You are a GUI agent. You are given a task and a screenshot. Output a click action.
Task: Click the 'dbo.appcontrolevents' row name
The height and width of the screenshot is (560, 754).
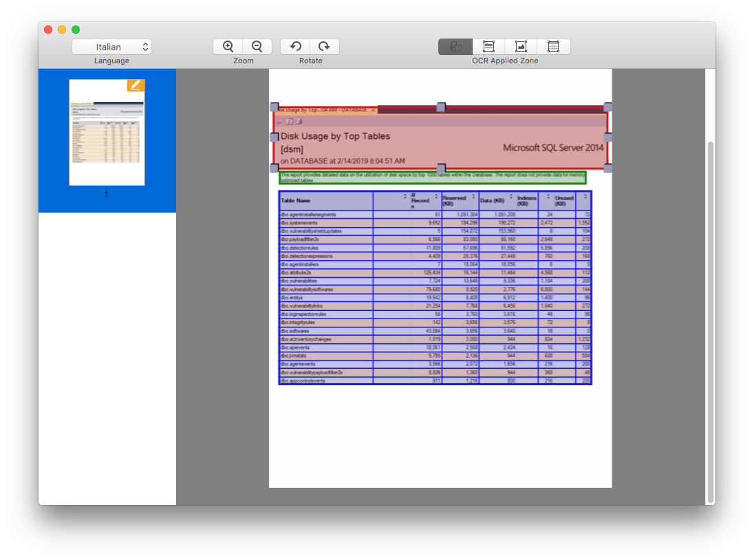303,380
